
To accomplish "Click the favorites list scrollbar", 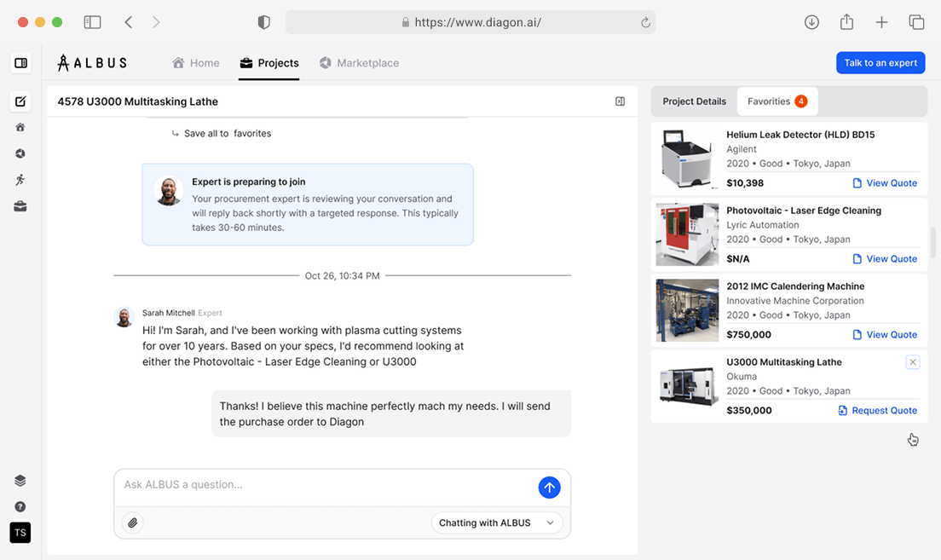I will 932,242.
